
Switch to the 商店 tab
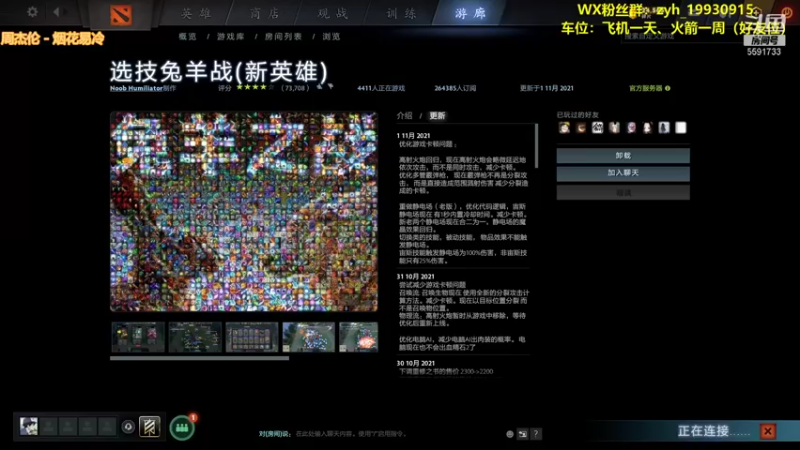(x=265, y=13)
